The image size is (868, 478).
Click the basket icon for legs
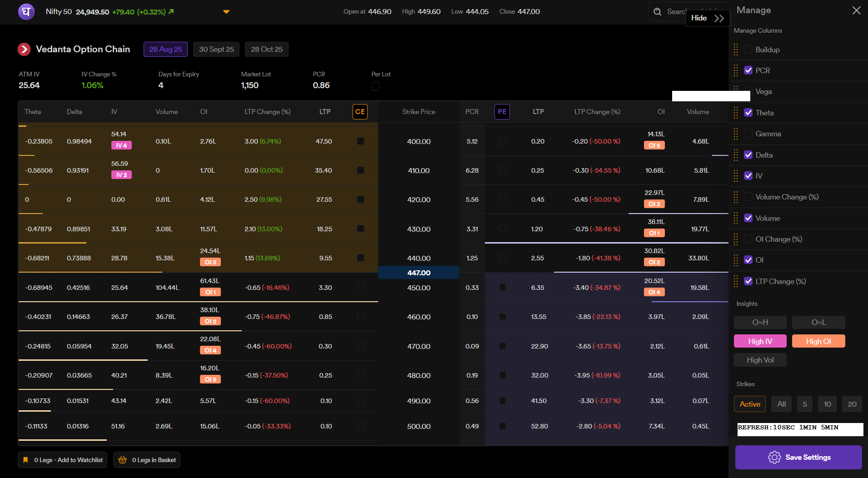122,460
